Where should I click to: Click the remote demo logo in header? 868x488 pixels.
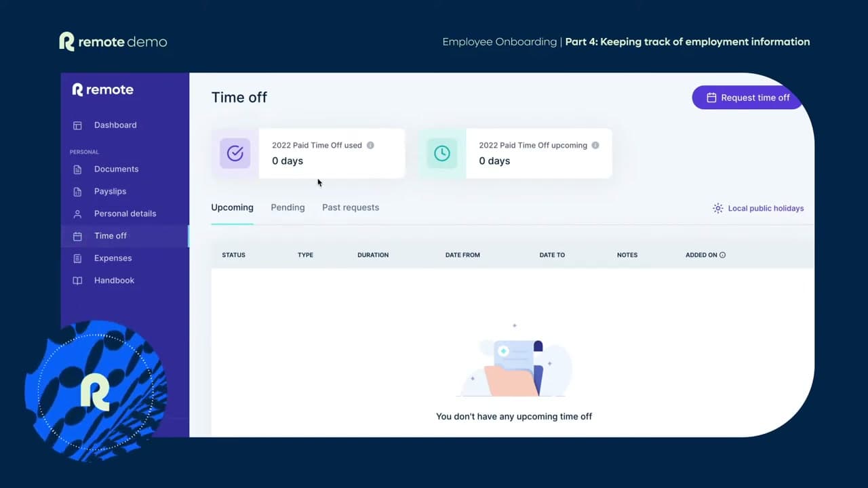pos(113,41)
